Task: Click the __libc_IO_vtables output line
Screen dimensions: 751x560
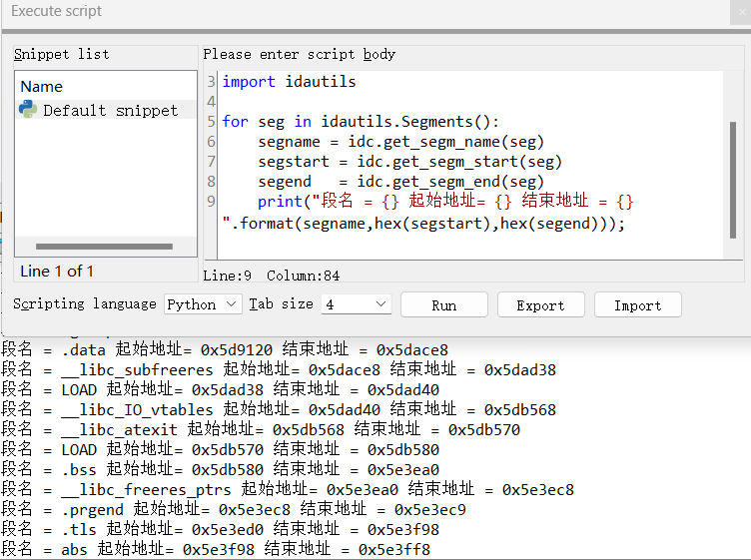Action: 279,409
